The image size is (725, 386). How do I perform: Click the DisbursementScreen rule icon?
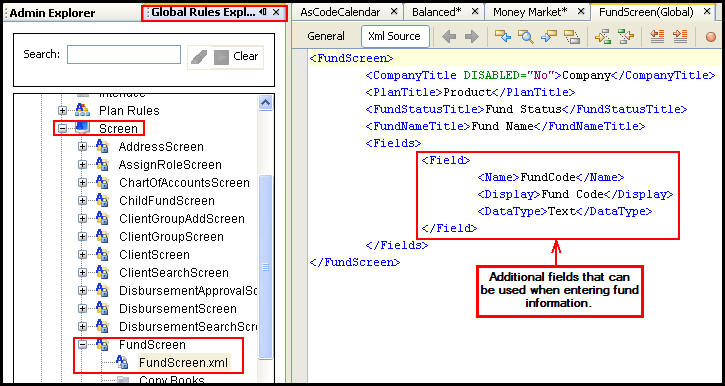pyautogui.click(x=102, y=309)
